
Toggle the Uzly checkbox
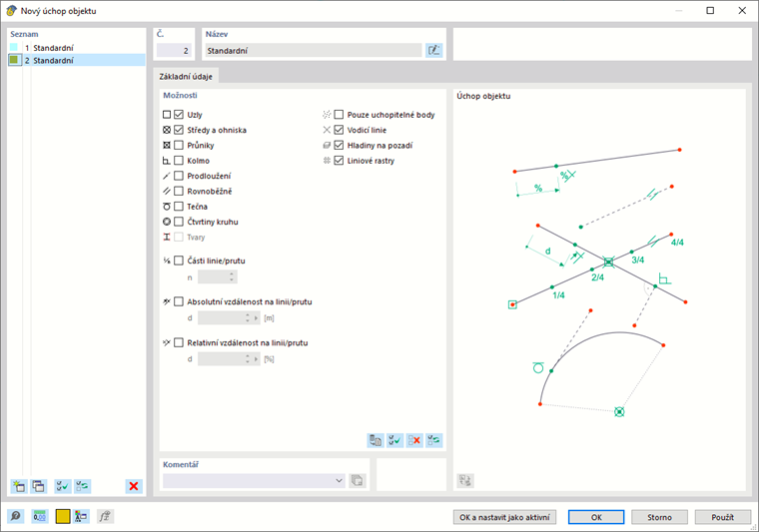pyautogui.click(x=179, y=115)
